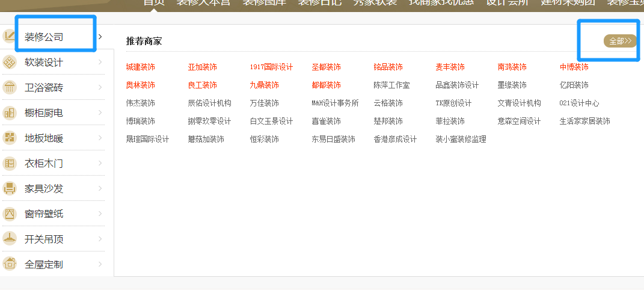Go to the 生活家家居装饰 link
This screenshot has height=290, width=644.
click(585, 121)
